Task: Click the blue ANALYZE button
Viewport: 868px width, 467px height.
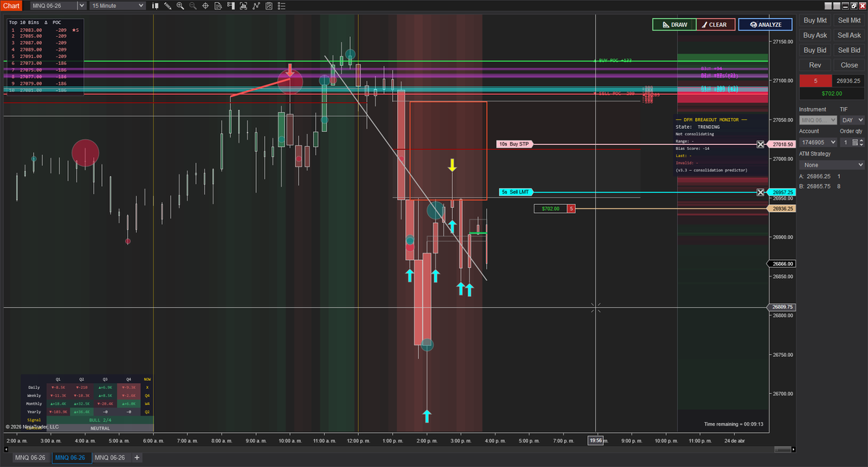Action: 765,25
